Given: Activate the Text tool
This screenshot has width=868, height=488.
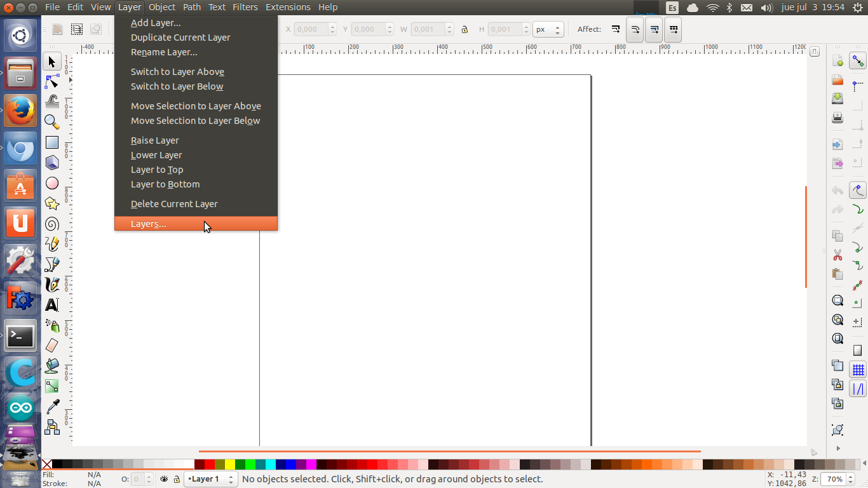Looking at the screenshot, I should [x=52, y=305].
